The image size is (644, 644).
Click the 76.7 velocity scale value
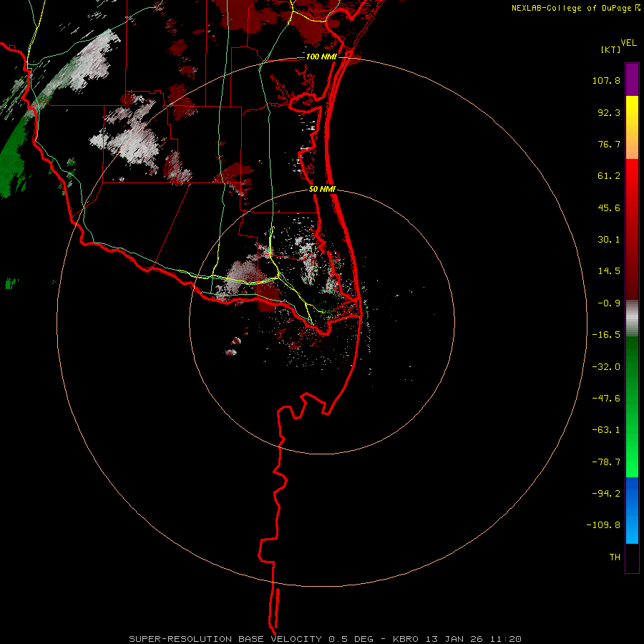(x=609, y=144)
